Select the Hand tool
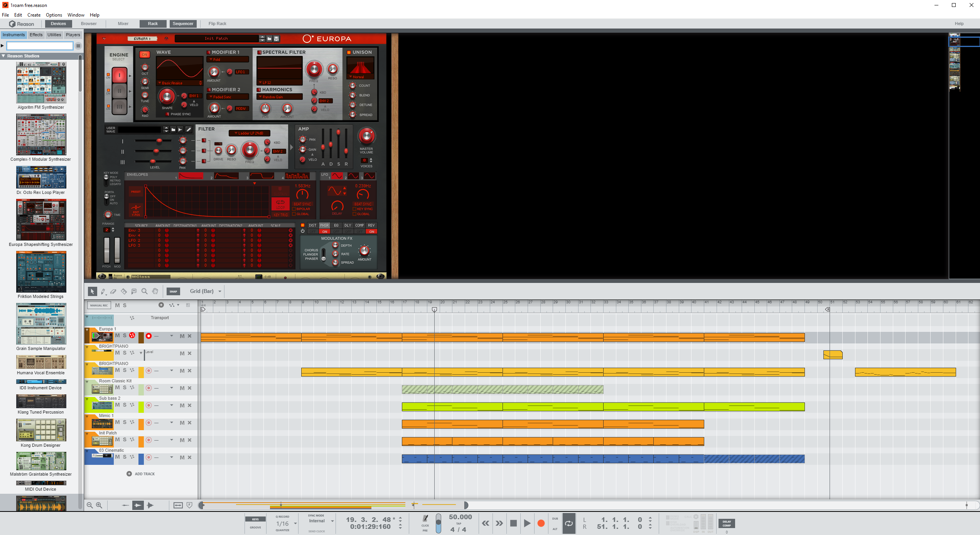This screenshot has height=535, width=980. coord(155,291)
